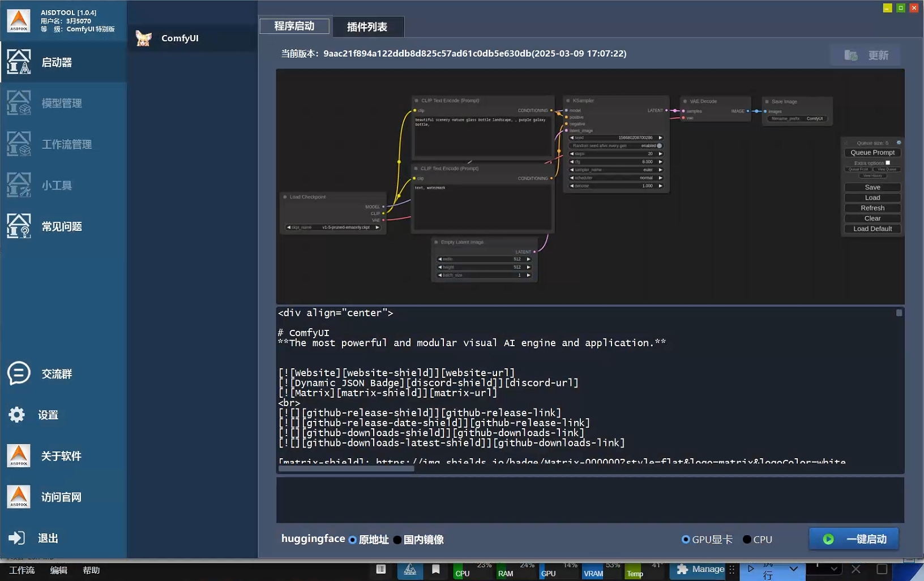This screenshot has height=581, width=924.
Task: Select the GPU显卡 radio option
Action: [686, 540]
